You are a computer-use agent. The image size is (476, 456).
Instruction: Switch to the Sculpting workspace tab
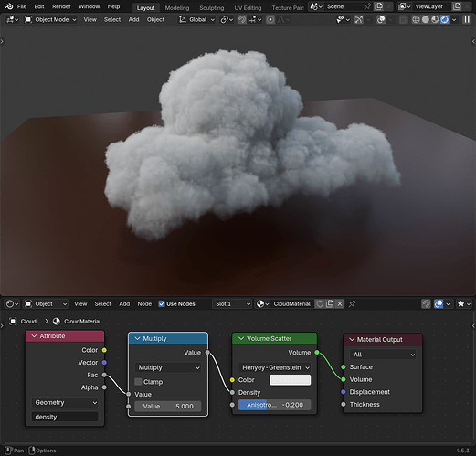click(212, 8)
